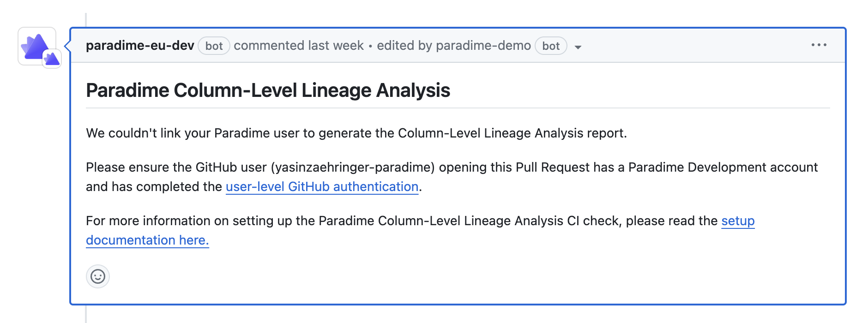
Task: Click the empty area of the comment header bar
Action: 693,46
